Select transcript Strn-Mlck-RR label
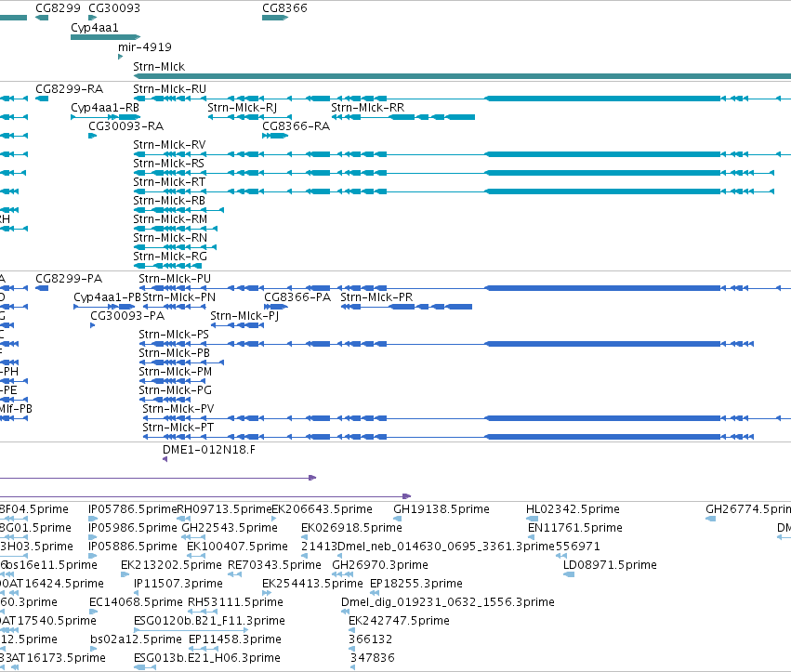The height and width of the screenshot is (672, 791). coord(367,108)
